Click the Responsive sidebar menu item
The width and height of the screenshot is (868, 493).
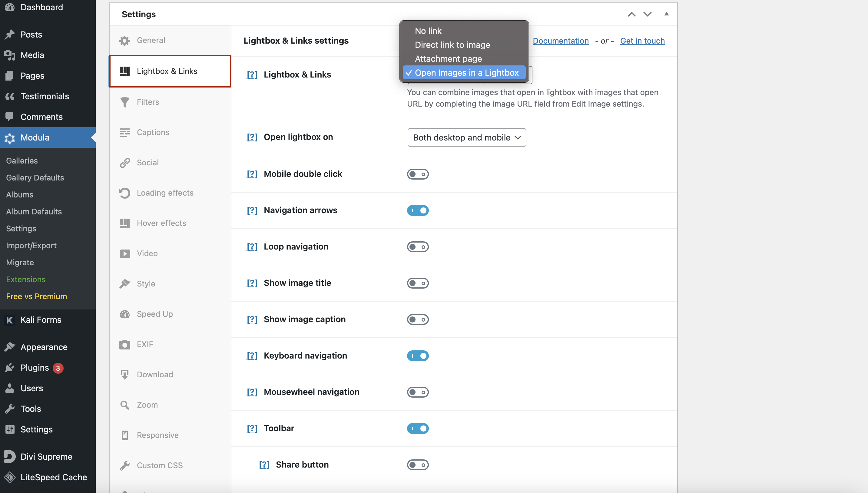click(x=158, y=435)
